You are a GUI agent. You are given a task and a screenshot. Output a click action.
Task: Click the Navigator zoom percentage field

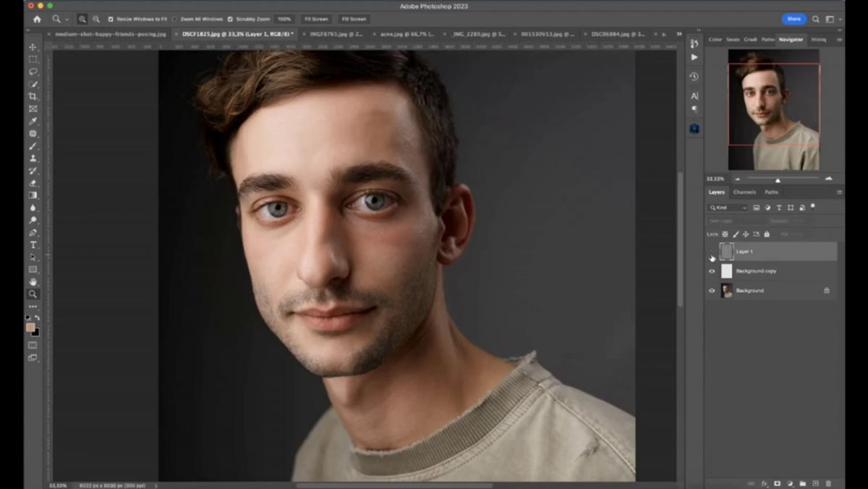[x=716, y=179]
